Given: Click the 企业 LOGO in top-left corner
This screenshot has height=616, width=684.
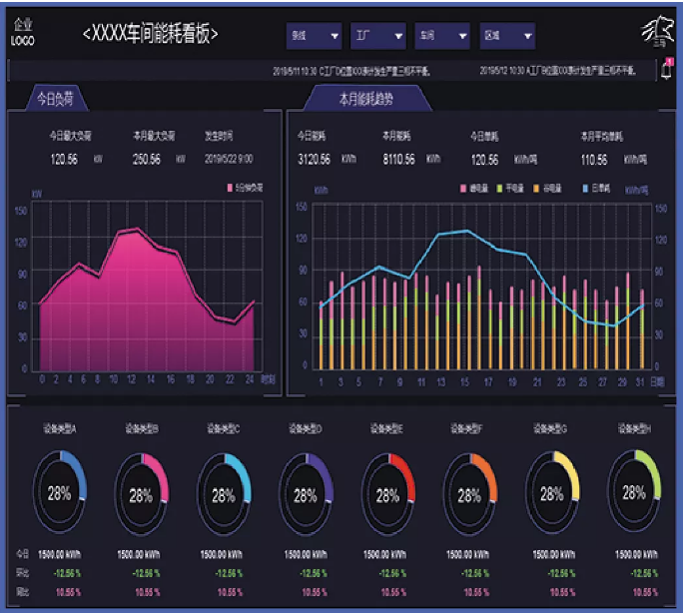Looking at the screenshot, I should (23, 35).
